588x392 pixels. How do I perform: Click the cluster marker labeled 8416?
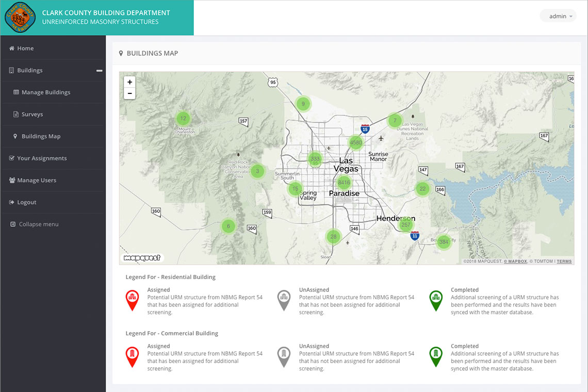344,183
